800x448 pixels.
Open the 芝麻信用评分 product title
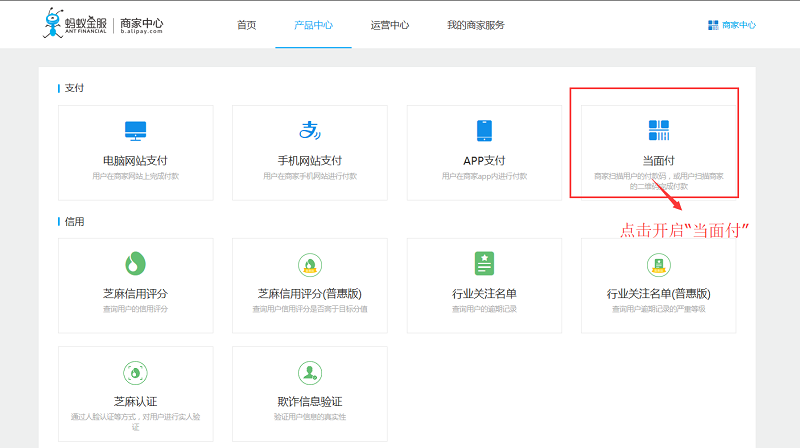pos(135,294)
